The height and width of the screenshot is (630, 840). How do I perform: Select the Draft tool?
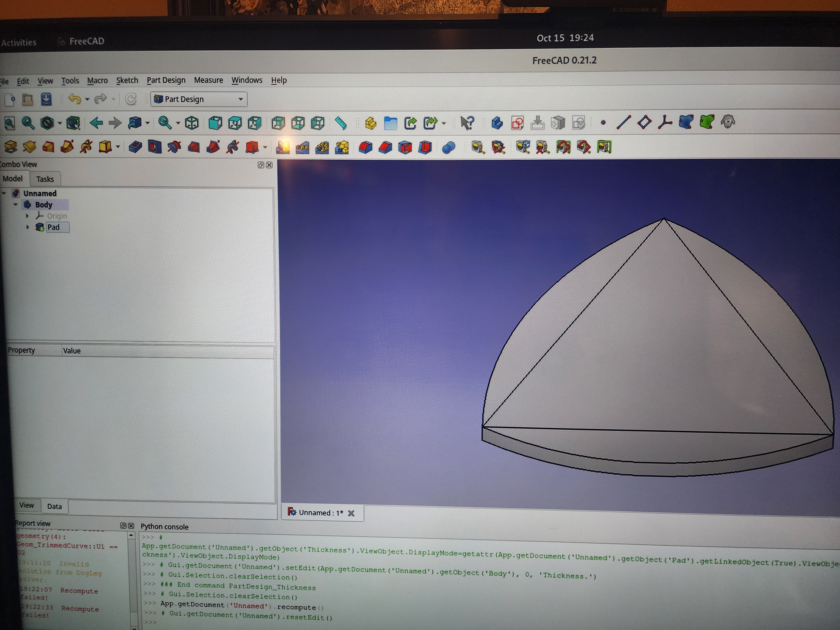pyautogui.click(x=405, y=147)
